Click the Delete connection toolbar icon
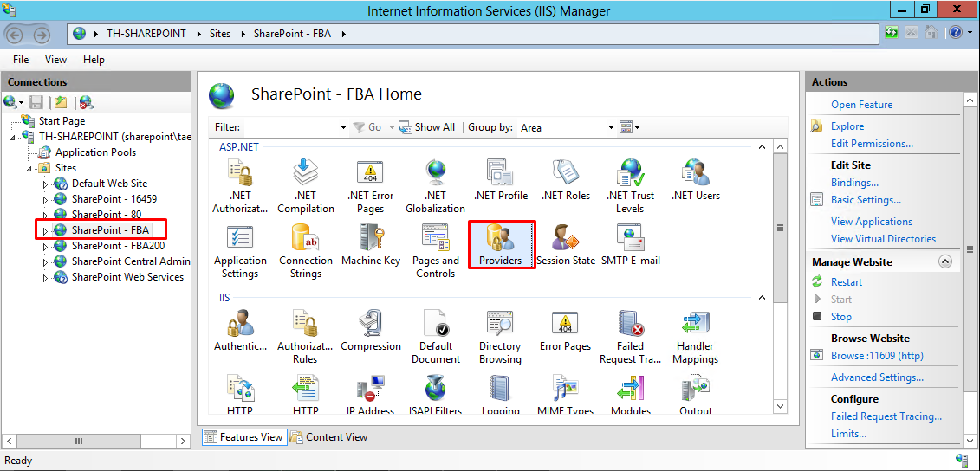This screenshot has height=471, width=980. [86, 102]
